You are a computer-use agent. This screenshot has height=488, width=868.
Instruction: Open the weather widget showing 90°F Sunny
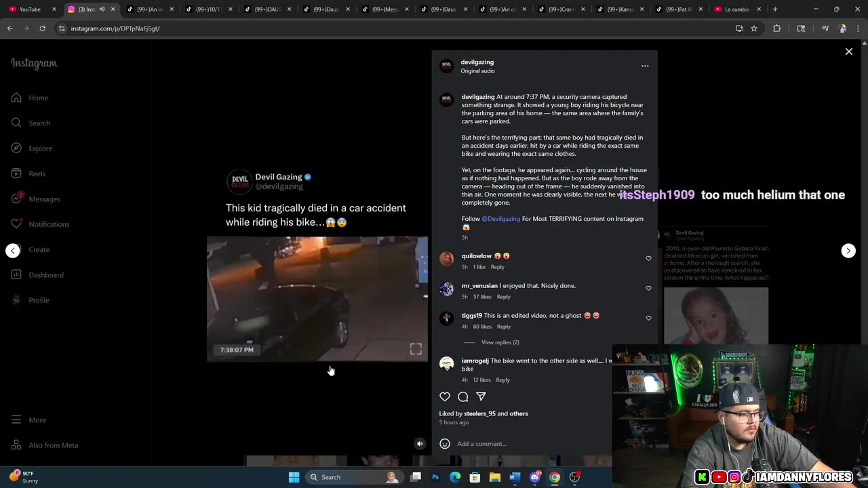[24, 477]
